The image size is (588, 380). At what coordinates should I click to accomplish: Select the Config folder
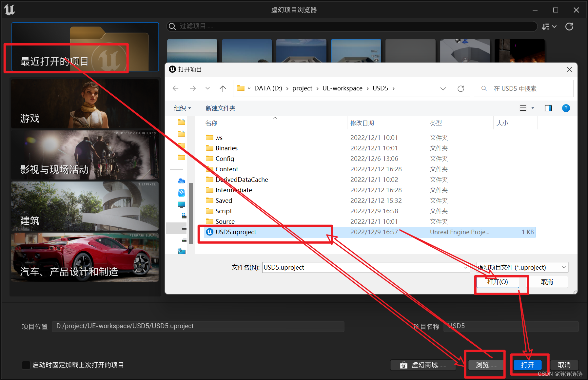pyautogui.click(x=370, y=159)
